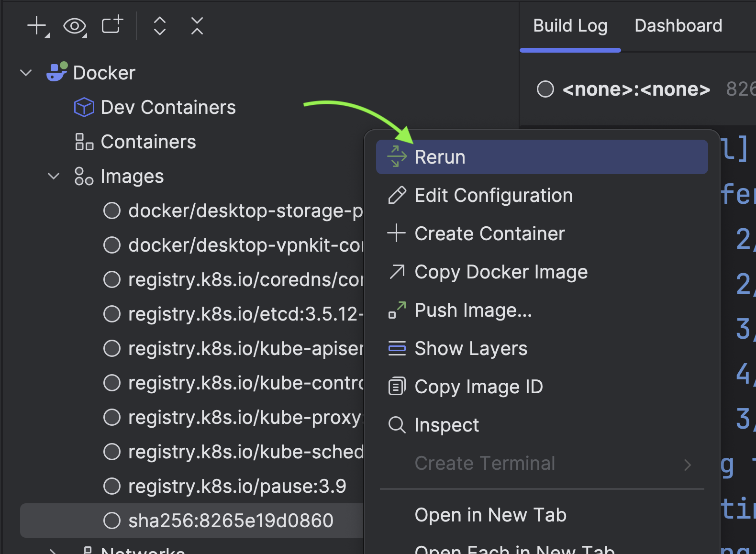Switch to the Build Log tab
Screen dimensions: 756x554
coord(570,26)
